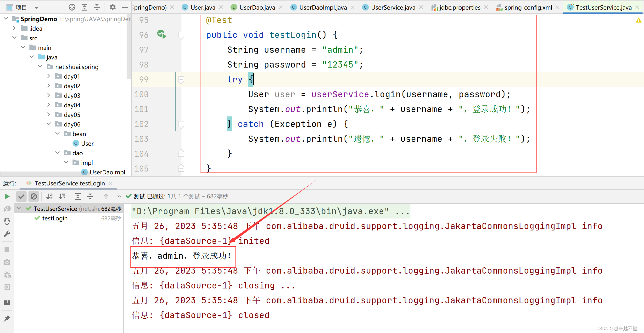Rerun the test with green play button

7,196
